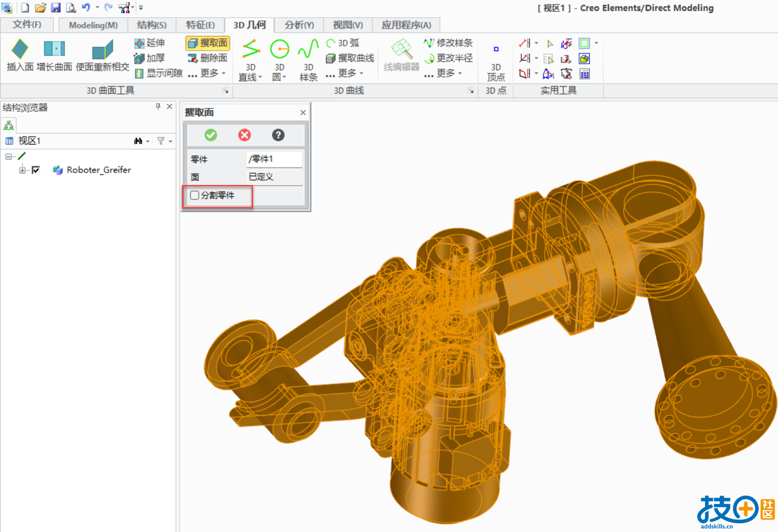Viewport: 778px width, 532px height.
Task: Open the undo history dropdown arrow
Action: coord(98,7)
